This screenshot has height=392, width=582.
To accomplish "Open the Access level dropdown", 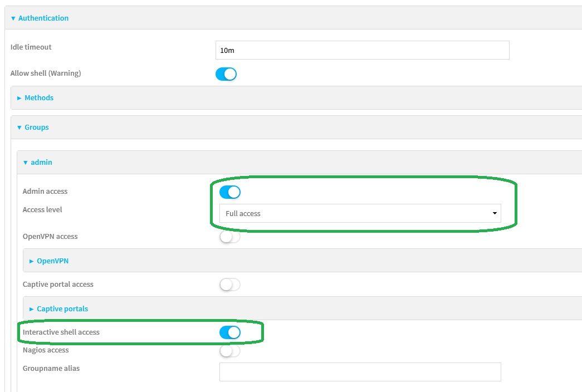I will coord(360,213).
